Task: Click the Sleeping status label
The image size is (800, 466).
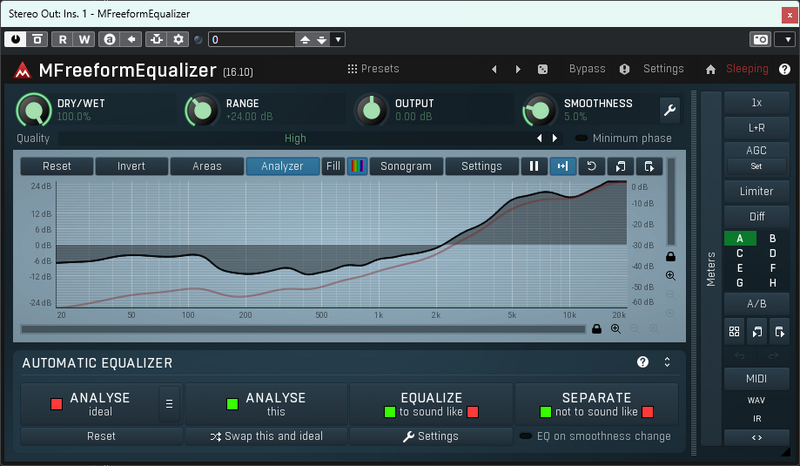Action: tap(747, 68)
